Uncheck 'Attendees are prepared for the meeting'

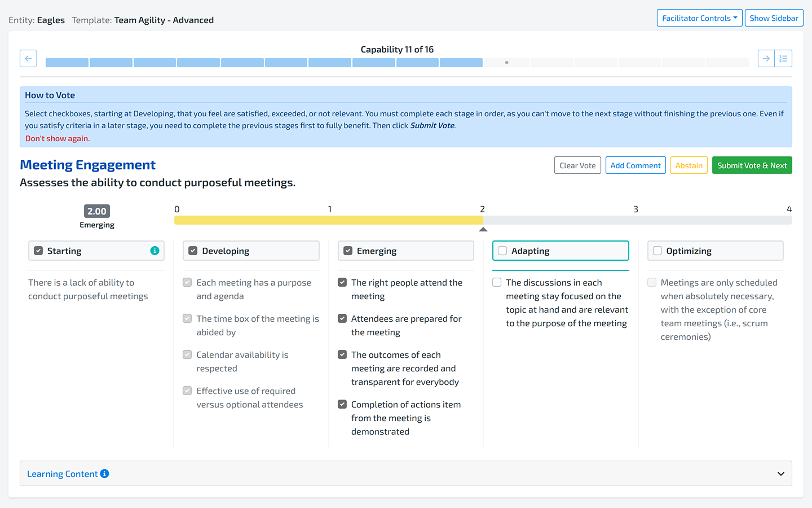342,318
